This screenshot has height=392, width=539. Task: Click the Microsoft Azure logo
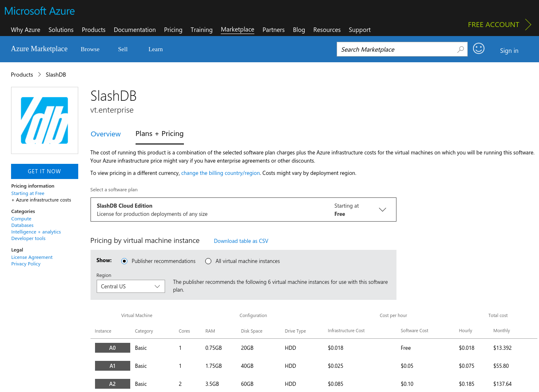pos(40,11)
